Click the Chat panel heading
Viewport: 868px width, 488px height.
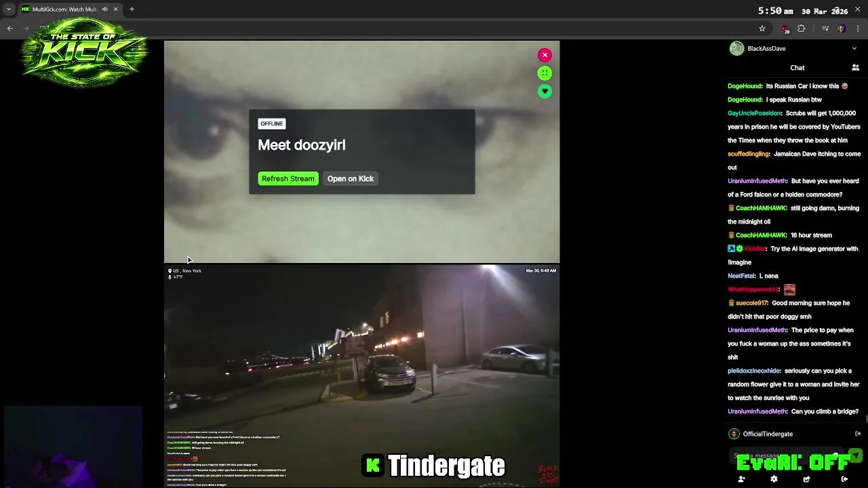pos(797,68)
